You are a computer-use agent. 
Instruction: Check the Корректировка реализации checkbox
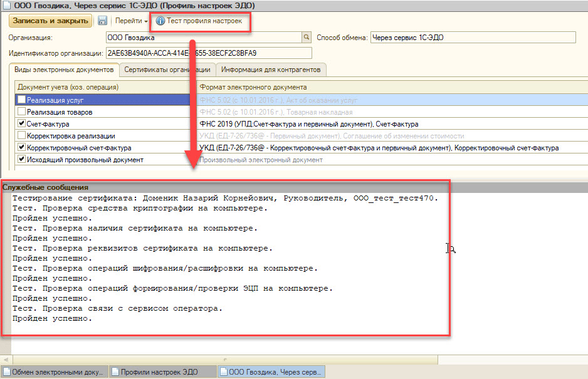(x=22, y=135)
